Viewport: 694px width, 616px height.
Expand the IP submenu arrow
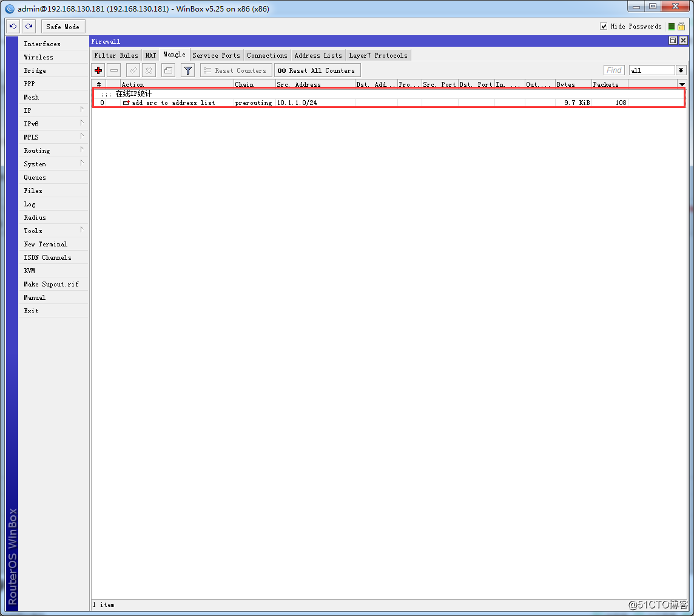(x=82, y=109)
